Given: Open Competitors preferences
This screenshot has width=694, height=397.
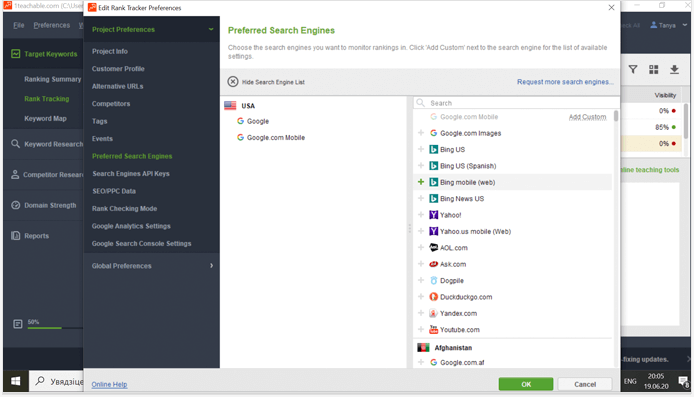Looking at the screenshot, I should tap(111, 104).
